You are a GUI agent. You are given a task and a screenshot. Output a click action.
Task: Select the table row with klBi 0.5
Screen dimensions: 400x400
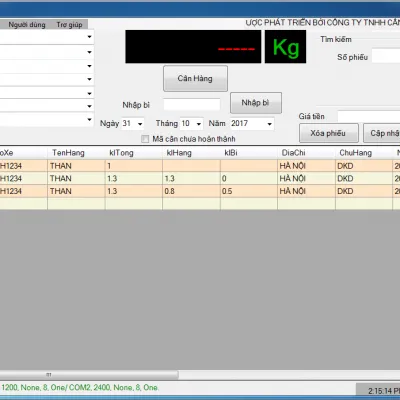[200, 191]
